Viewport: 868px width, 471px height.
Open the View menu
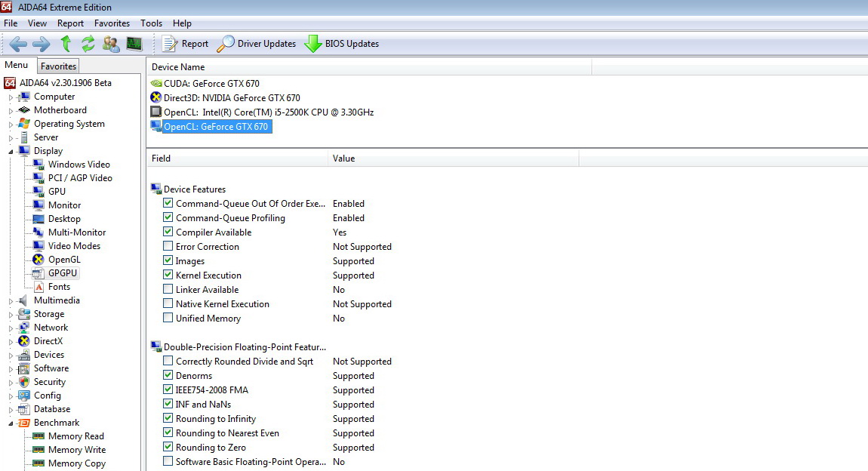click(x=37, y=23)
